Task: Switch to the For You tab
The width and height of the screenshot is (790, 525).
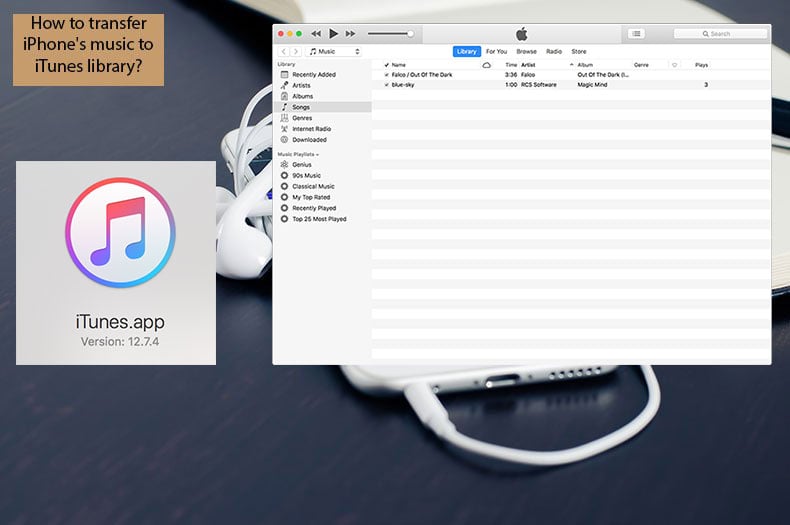Action: click(x=496, y=51)
